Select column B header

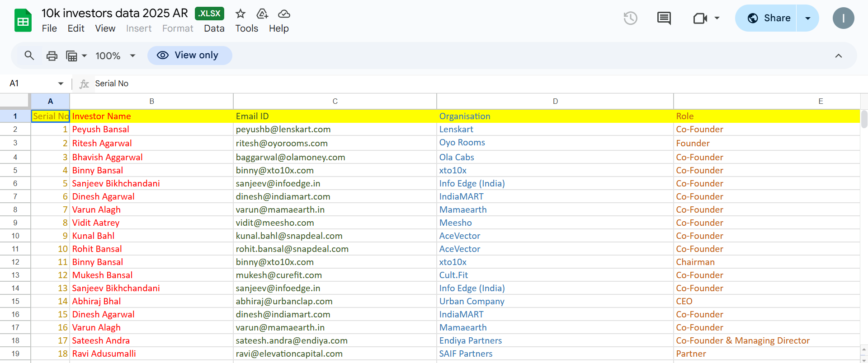151,101
